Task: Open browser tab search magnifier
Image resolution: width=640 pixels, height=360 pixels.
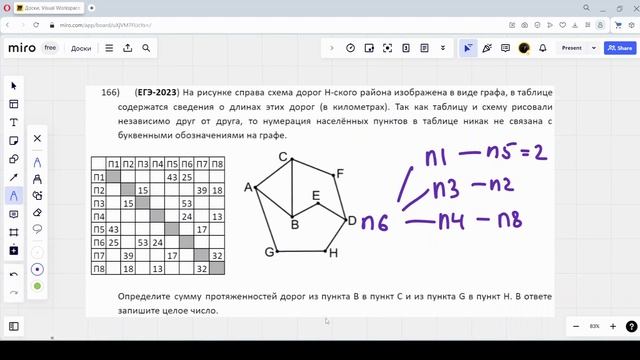Action: pyautogui.click(x=586, y=8)
